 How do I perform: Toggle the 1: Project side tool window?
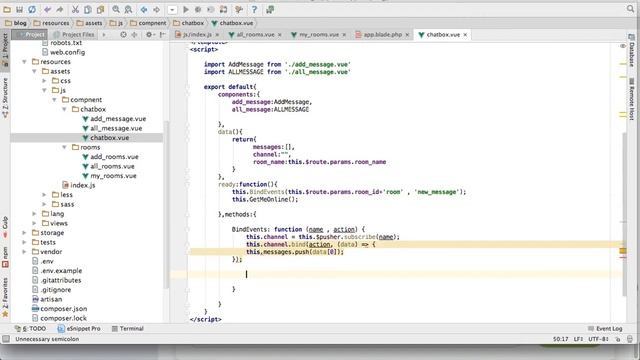tap(5, 50)
